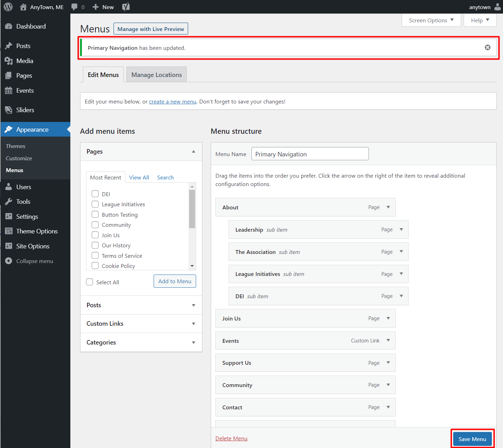
Task: Click the Events calendar icon
Action: coord(9,91)
